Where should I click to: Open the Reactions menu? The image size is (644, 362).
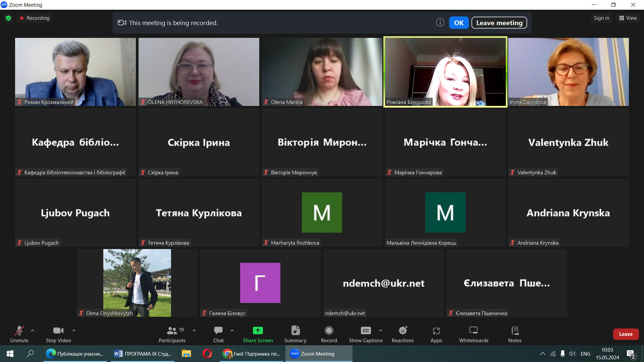coord(402,334)
